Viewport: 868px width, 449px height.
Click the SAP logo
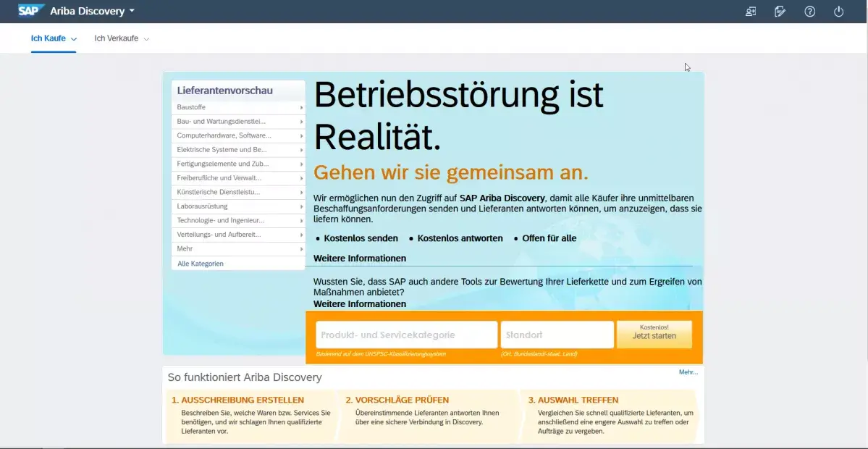pyautogui.click(x=31, y=11)
